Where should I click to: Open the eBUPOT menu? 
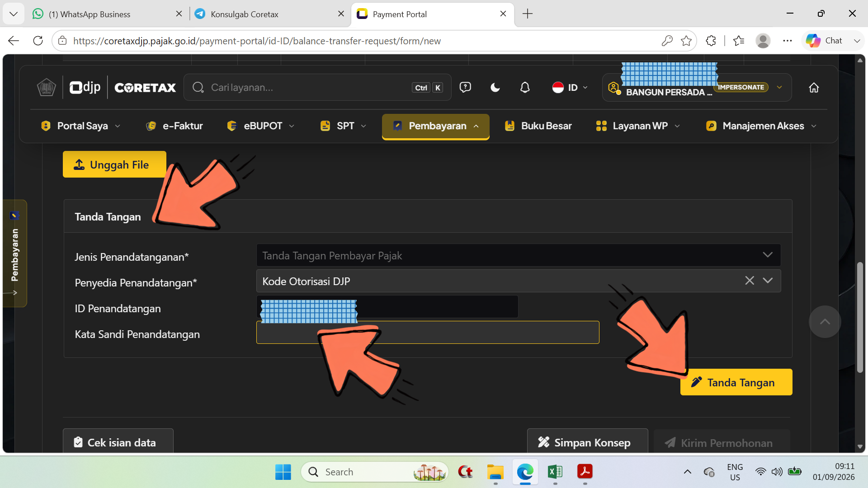261,126
